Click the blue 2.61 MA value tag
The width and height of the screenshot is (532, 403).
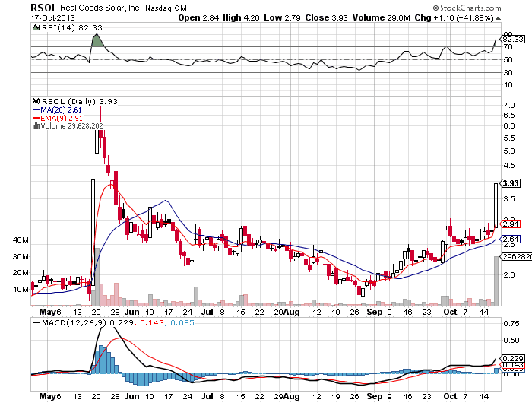(511, 239)
